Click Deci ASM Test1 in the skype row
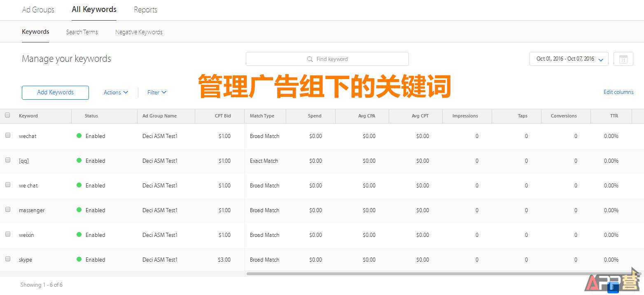This screenshot has height=295, width=644. coord(160,260)
